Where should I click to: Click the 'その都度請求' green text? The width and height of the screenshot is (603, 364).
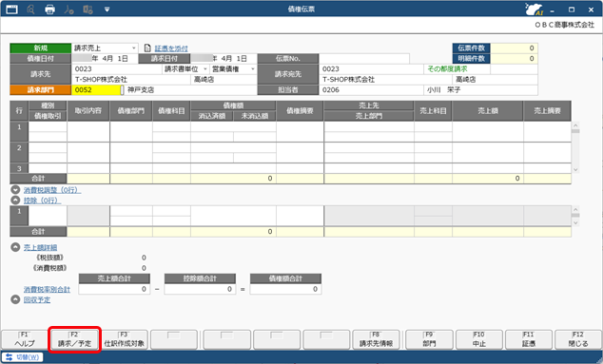[x=447, y=69]
